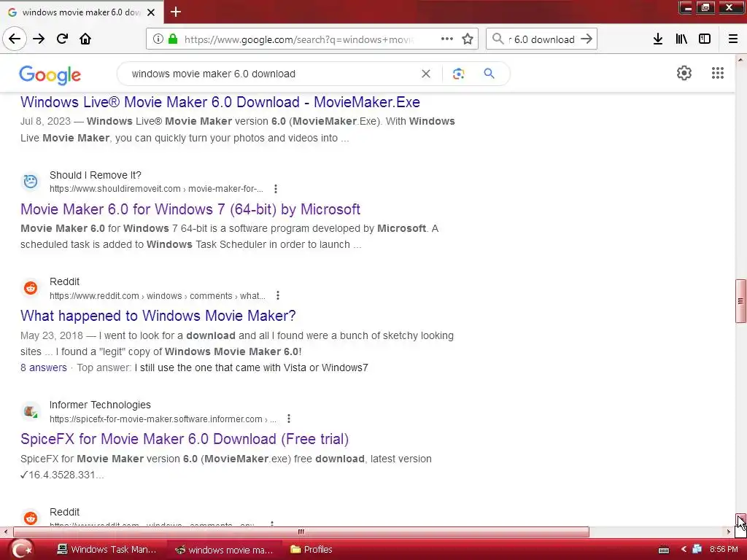Open Movie Maker 6.0 for Windows 7 link
747x560 pixels.
click(x=190, y=209)
